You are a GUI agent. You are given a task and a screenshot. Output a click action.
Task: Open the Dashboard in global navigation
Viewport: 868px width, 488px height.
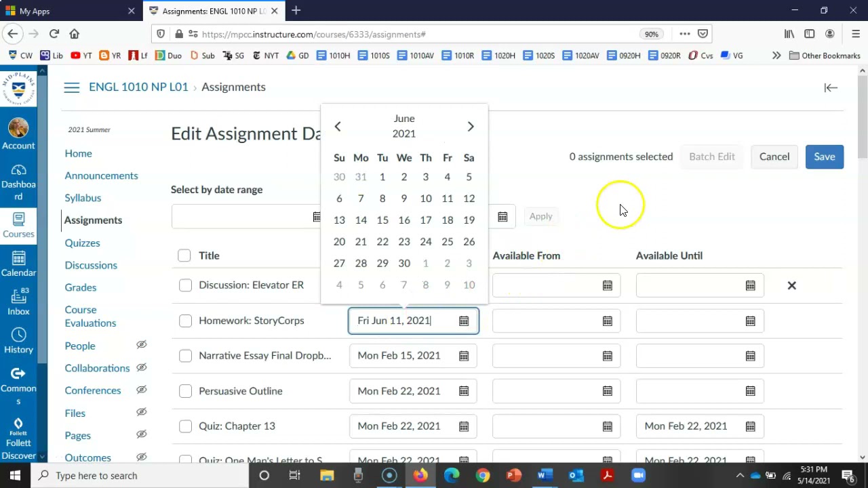[x=18, y=182]
